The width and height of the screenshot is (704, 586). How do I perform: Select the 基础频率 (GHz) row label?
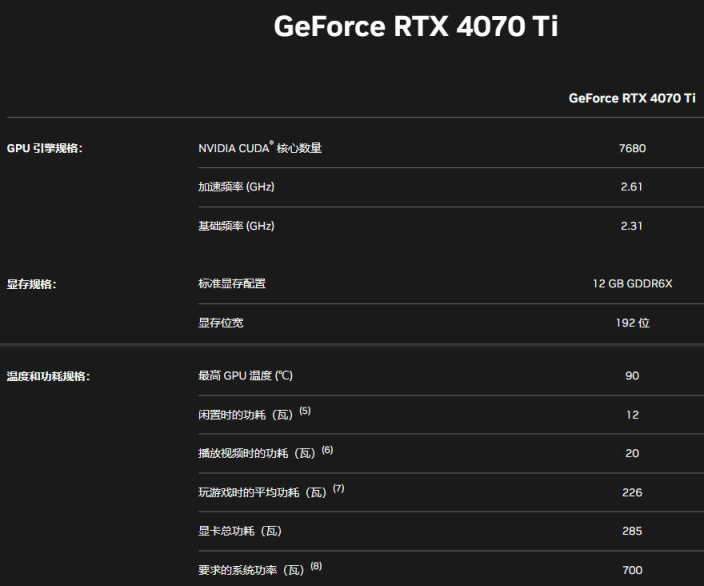tap(236, 226)
